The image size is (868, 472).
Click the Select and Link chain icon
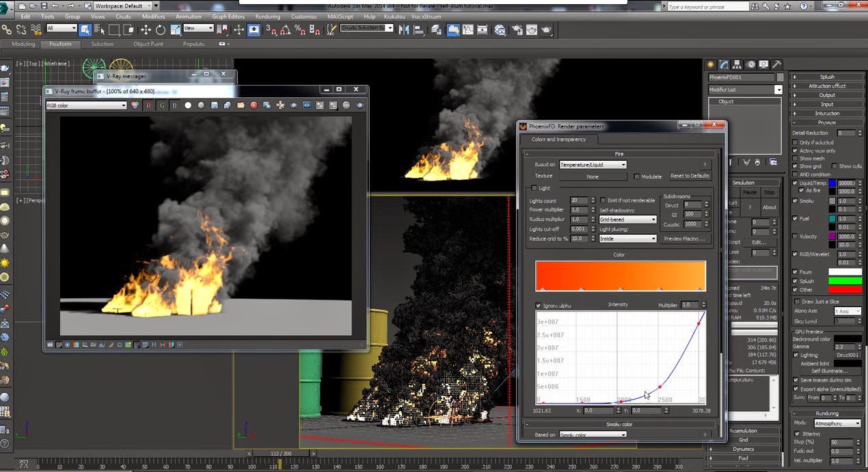click(6, 29)
